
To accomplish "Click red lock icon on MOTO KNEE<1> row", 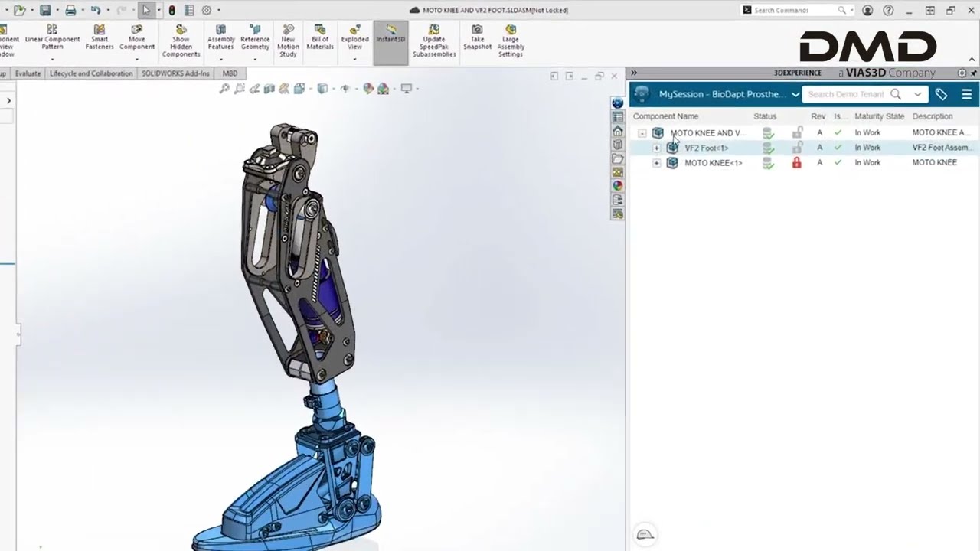I will tap(797, 163).
